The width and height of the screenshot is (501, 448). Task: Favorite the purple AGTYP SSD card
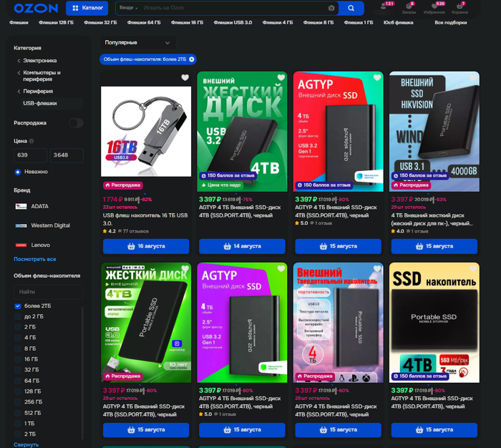(x=281, y=268)
